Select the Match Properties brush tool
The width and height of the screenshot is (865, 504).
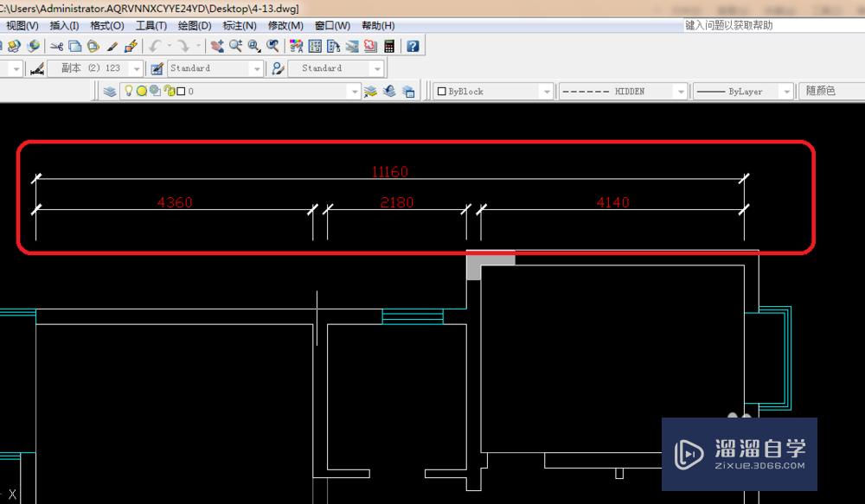[x=112, y=47]
